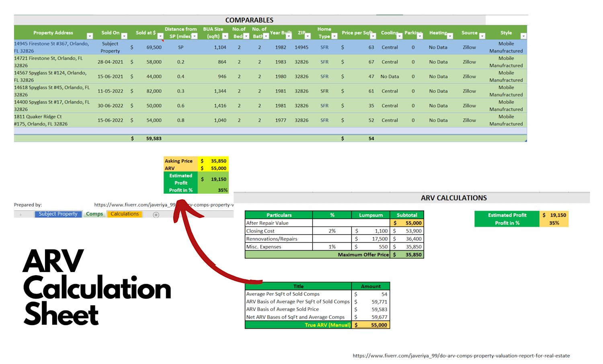Open the Sold On filter dropdown

tap(124, 36)
